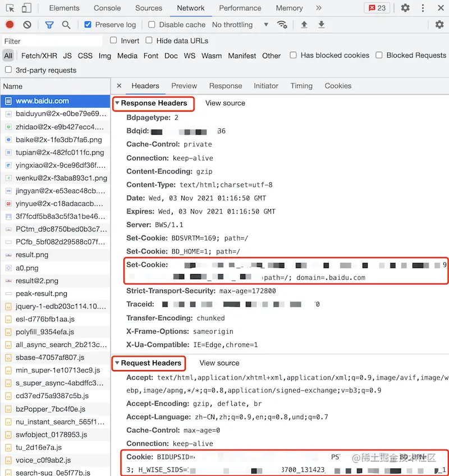Enable the Disable cache checkbox
This screenshot has height=476, width=449.
click(x=152, y=24)
